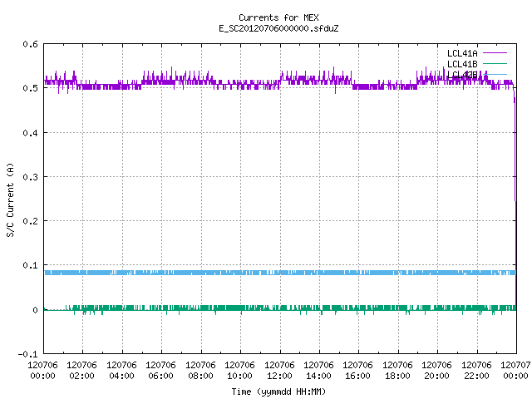The height and width of the screenshot is (399, 532).
Task: Click the 0.1 y-axis tick label
Action: click(30, 265)
